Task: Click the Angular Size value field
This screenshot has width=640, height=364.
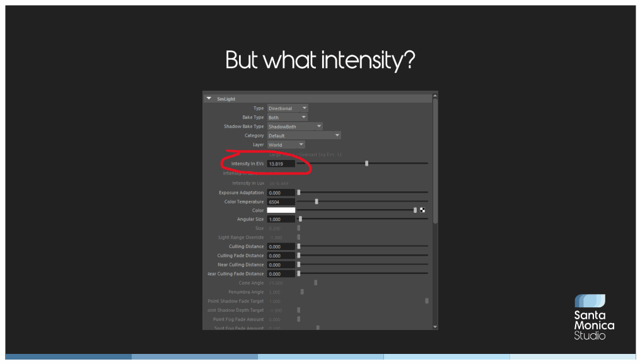Action: click(281, 219)
